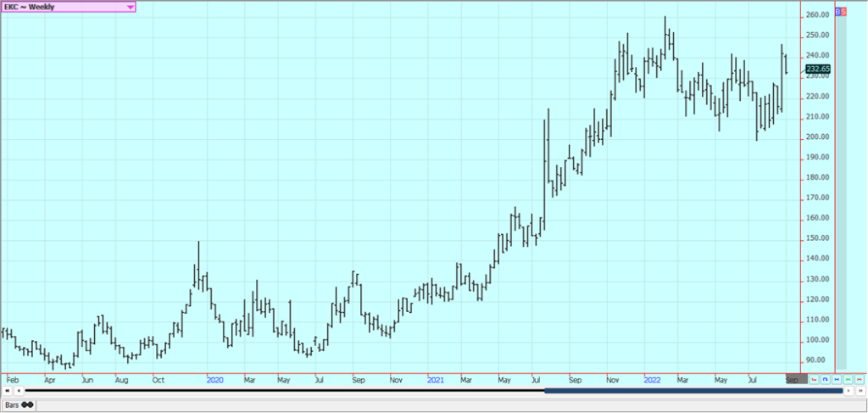Image resolution: width=868 pixels, height=413 pixels.
Task: Click the red S sell button
Action: pyautogui.click(x=843, y=11)
